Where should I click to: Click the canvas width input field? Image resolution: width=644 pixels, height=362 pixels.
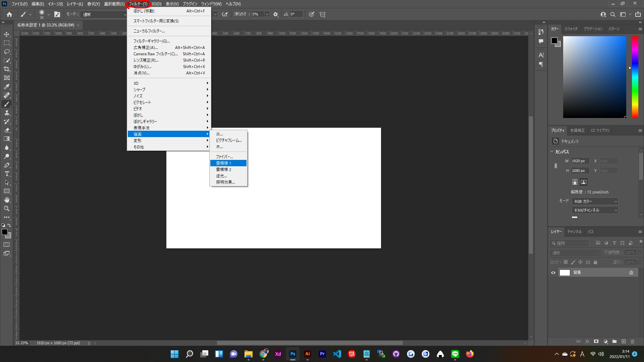[580, 161]
